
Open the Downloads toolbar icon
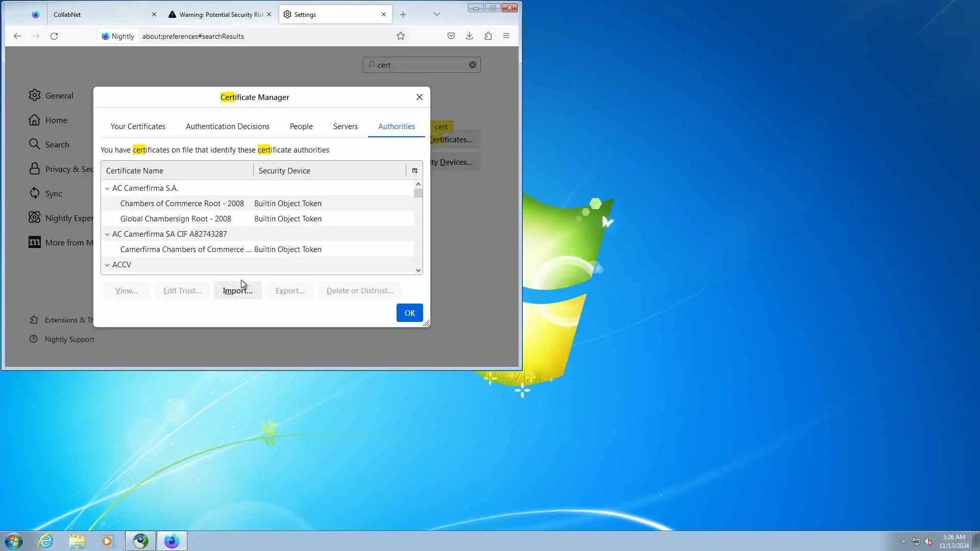(469, 36)
